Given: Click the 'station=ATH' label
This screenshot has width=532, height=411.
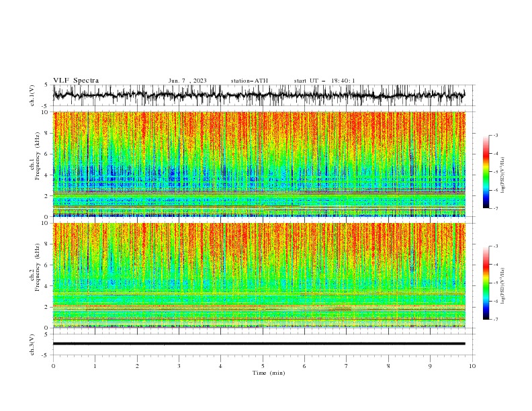Looking at the screenshot, I should [249, 81].
